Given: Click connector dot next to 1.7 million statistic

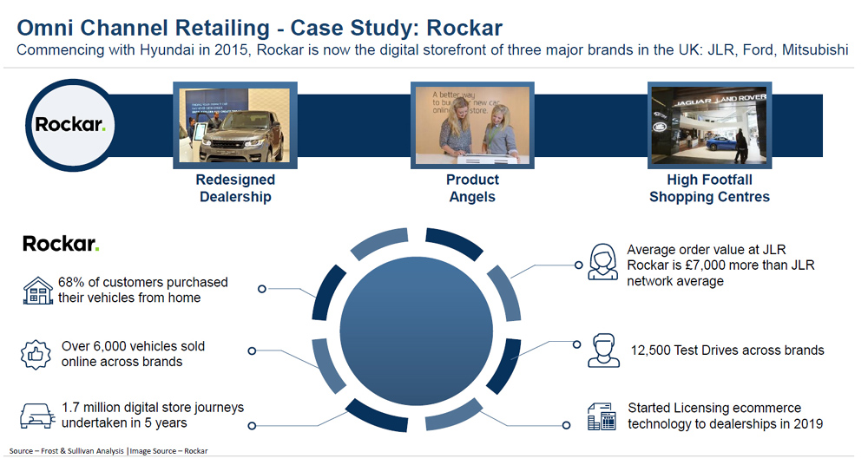Looking at the screenshot, I should click(x=252, y=426).
